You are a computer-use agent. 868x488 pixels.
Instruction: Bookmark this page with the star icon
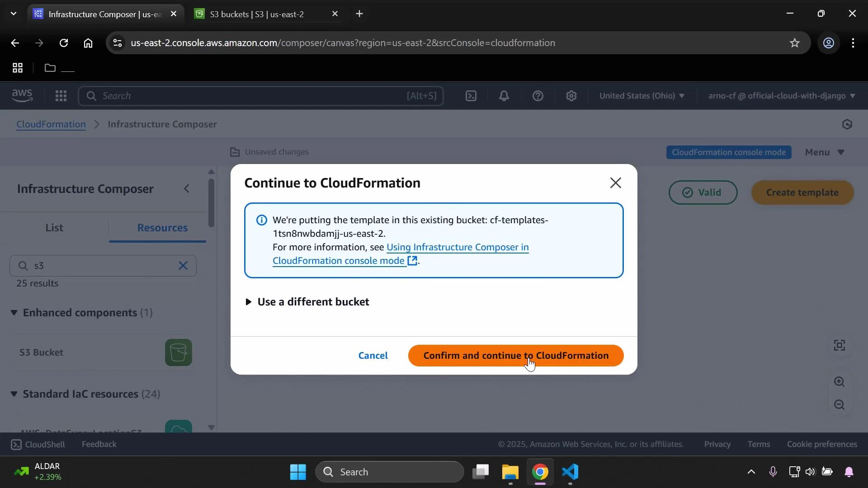794,43
